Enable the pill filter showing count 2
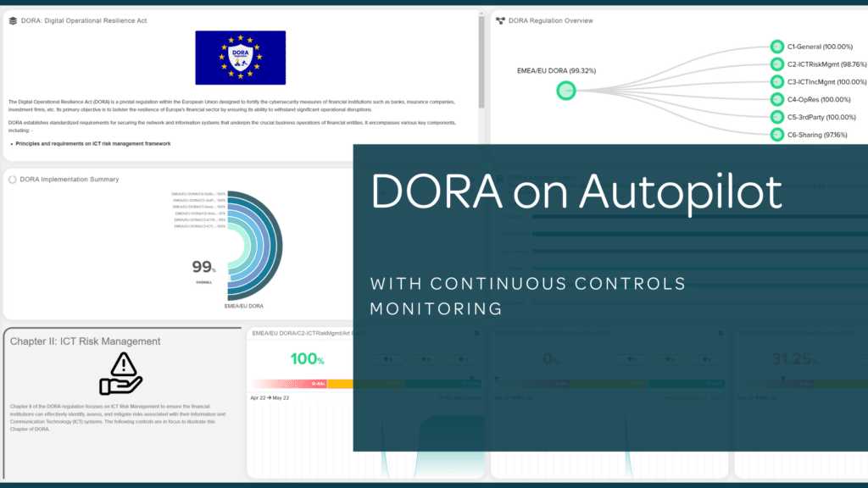Image resolution: width=868 pixels, height=488 pixels. click(707, 359)
